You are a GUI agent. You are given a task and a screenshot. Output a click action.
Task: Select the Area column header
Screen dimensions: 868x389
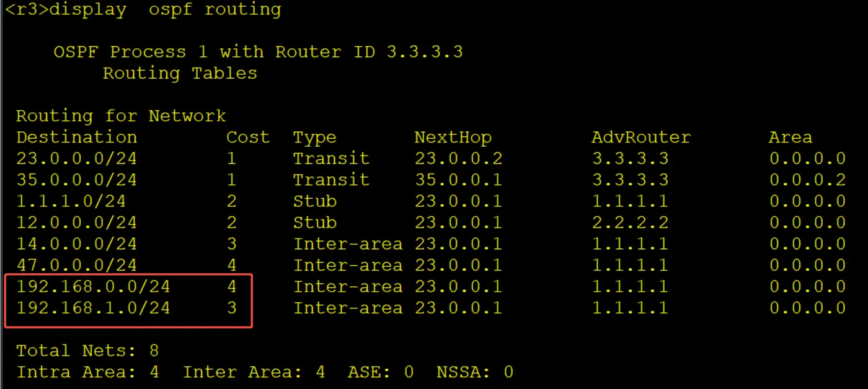(x=790, y=137)
